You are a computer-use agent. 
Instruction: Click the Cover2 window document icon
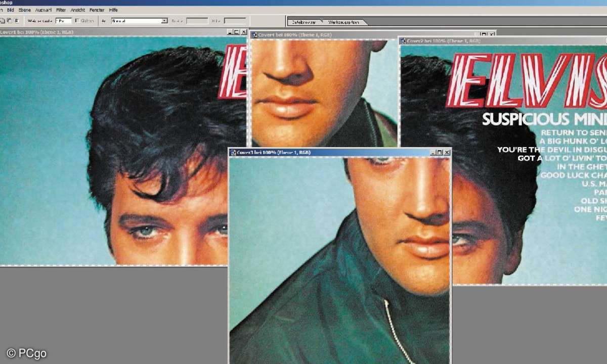point(403,40)
